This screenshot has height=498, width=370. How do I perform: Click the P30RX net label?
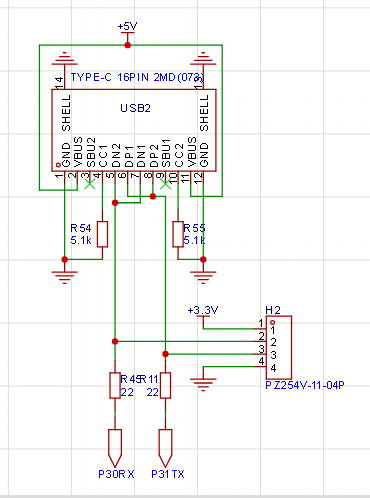pos(116,474)
